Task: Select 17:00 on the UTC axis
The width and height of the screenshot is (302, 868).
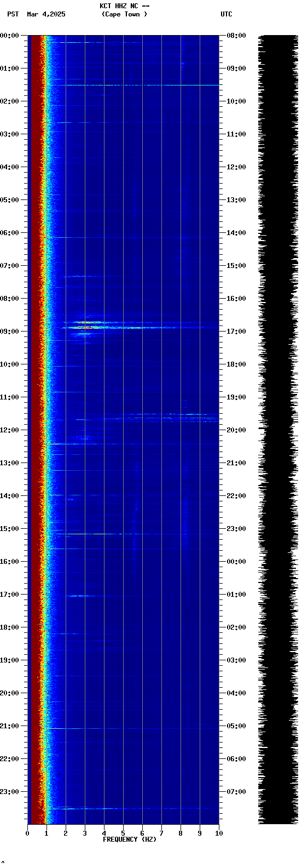Action: pyautogui.click(x=236, y=332)
